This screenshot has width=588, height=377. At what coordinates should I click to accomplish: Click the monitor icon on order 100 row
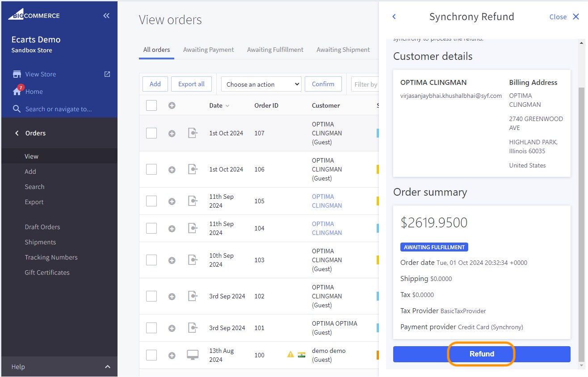click(193, 355)
